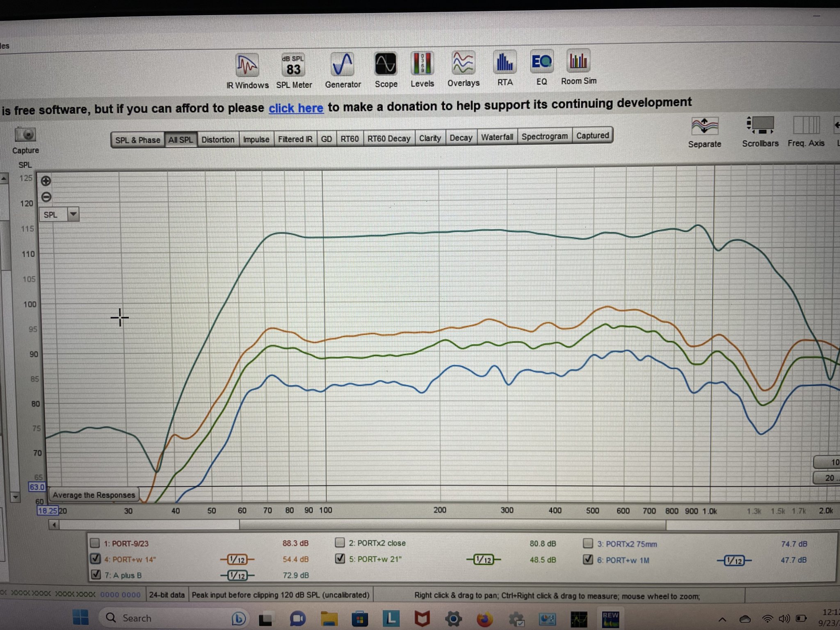Enable trace 3: PORTx2 75mm
This screenshot has width=840, height=630.
(588, 543)
